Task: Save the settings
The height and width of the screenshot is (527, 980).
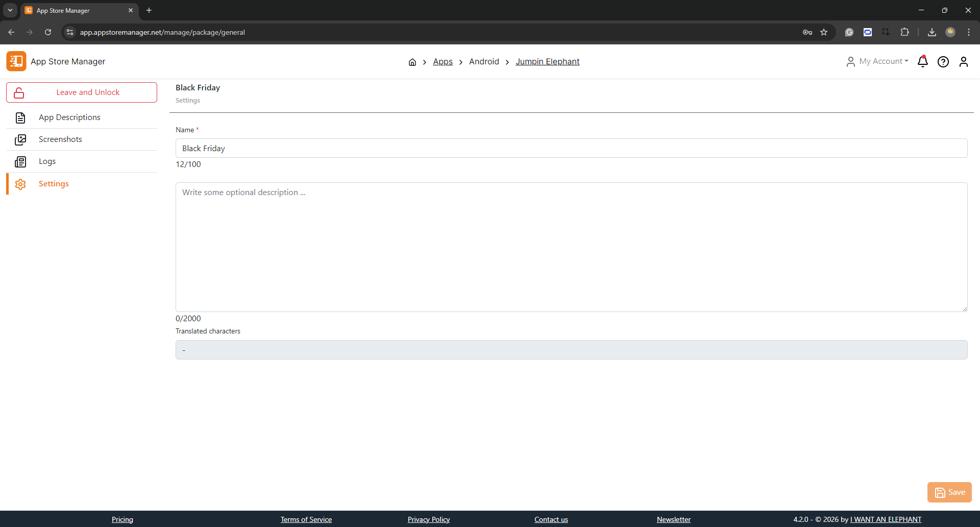Action: 949,492
